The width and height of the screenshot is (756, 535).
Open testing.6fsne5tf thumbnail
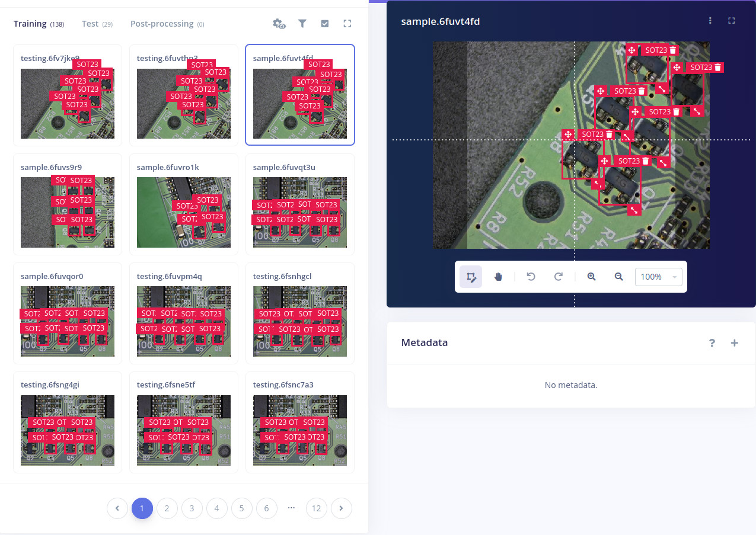click(x=184, y=430)
